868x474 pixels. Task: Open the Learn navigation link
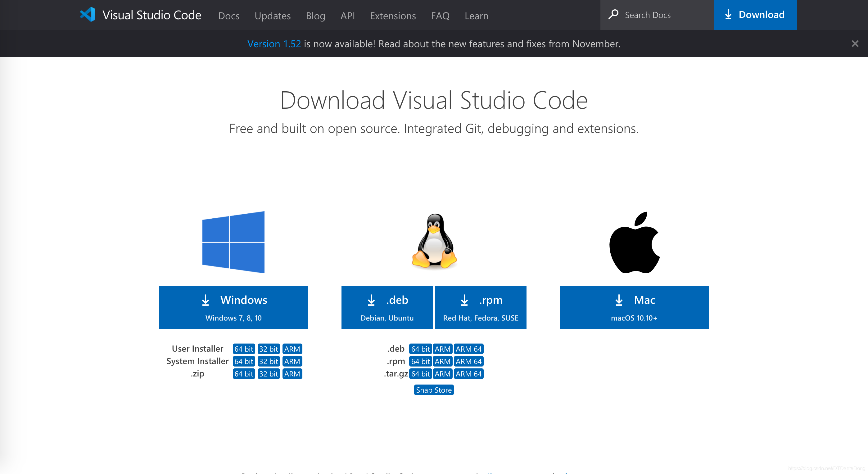477,16
